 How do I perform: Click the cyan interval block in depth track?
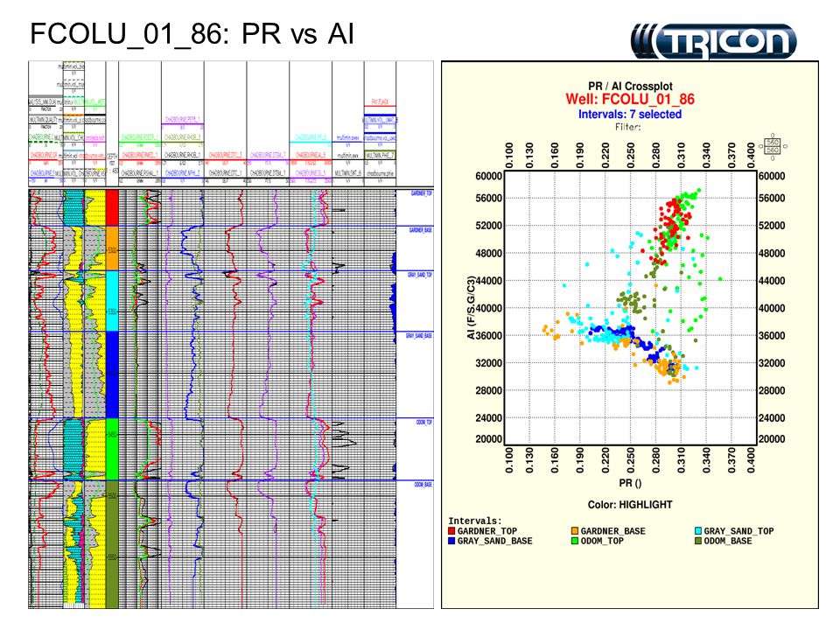point(112,301)
